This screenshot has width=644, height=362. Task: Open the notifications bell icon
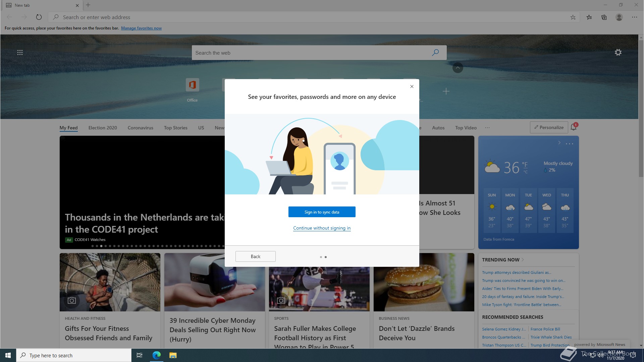tap(574, 127)
